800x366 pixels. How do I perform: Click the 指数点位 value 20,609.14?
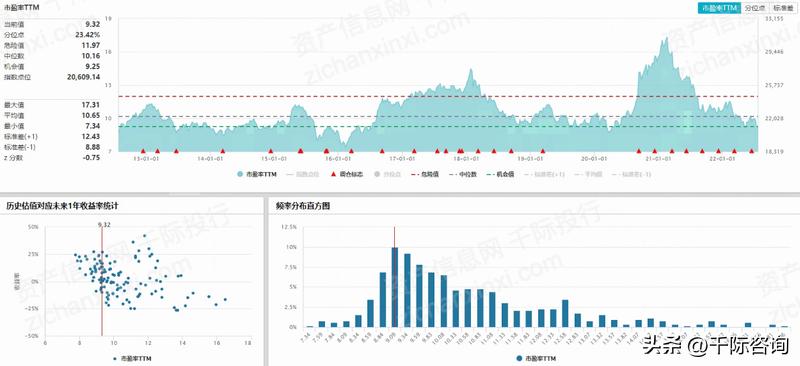[x=84, y=77]
